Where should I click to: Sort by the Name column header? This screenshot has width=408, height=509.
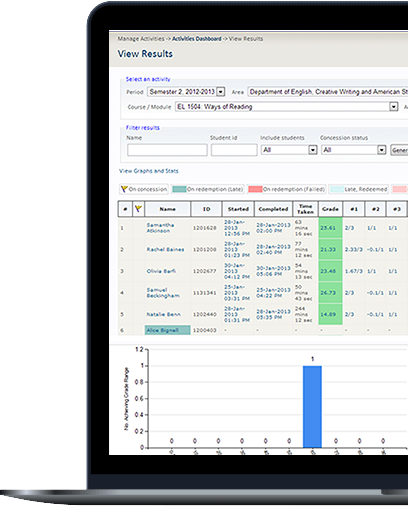(x=167, y=209)
